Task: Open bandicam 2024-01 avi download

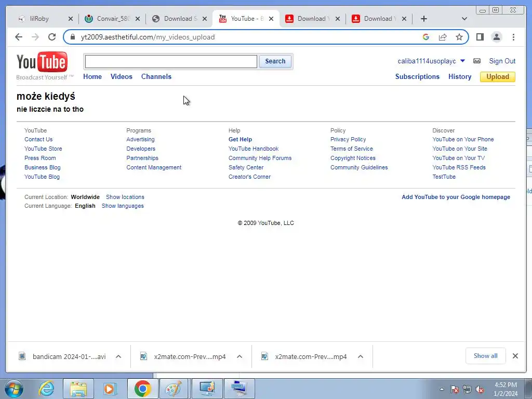Action: [69, 356]
